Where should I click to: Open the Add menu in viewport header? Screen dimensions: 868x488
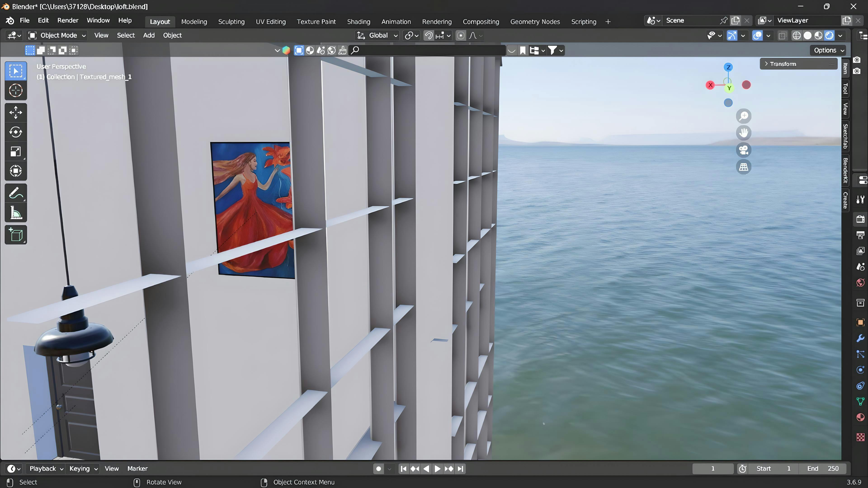149,35
